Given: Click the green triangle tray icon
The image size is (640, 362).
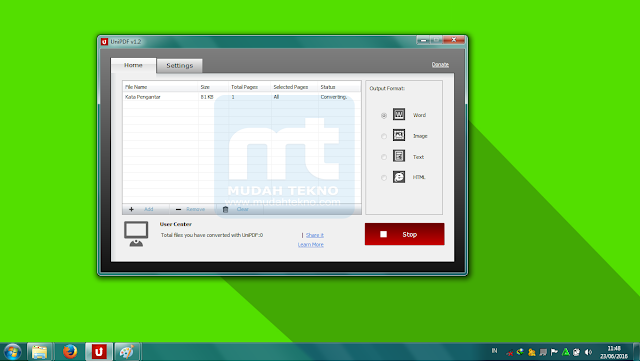Looking at the screenshot, I should pos(565,352).
